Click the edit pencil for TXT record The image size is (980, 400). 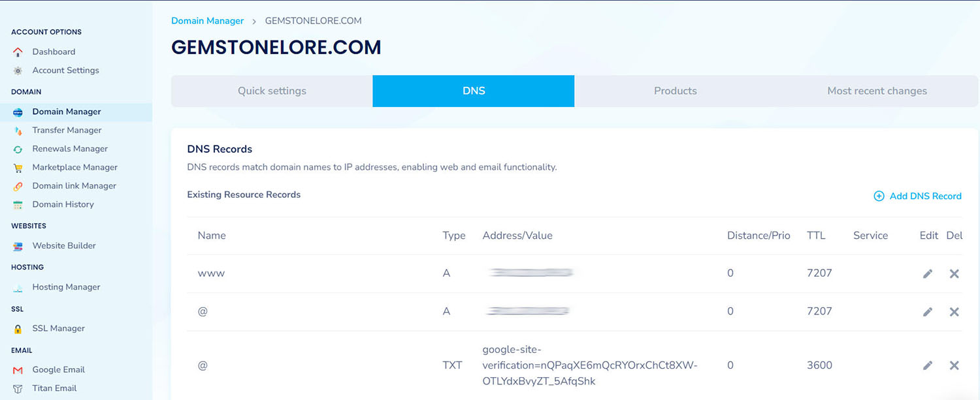coord(927,365)
